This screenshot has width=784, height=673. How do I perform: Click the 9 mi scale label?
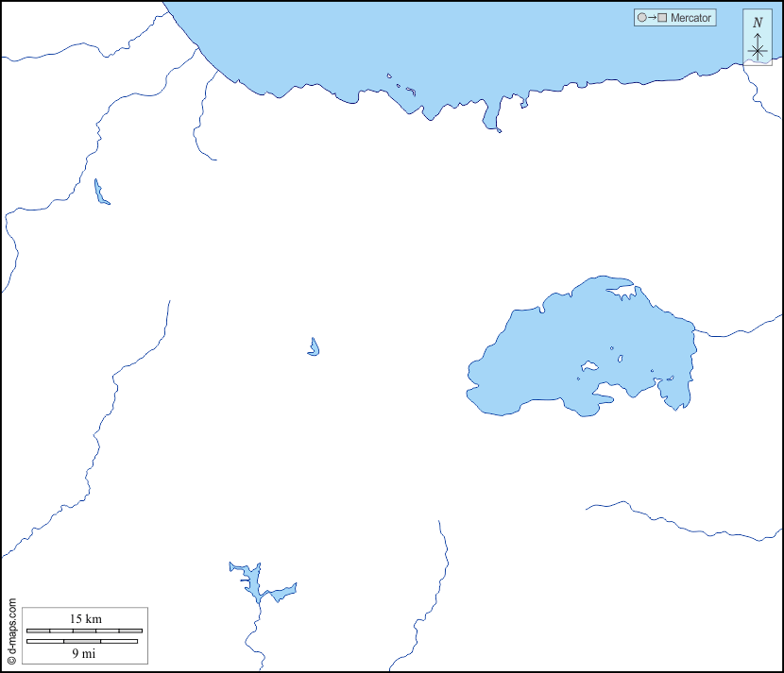[82, 652]
